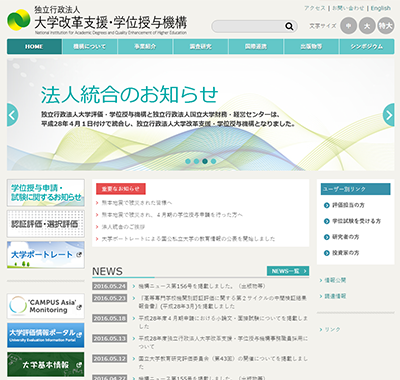Image resolution: width=400 pixels, height=380 pixels.
Task: Select the fourth carousel indicator dot
Action: pos(213,161)
